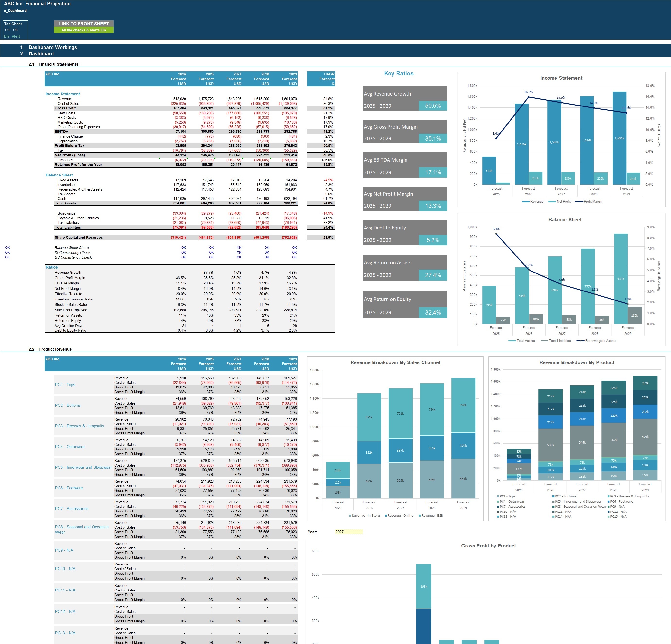
Task: Click the Revenue Breakdown By Product title
Action: (577, 362)
